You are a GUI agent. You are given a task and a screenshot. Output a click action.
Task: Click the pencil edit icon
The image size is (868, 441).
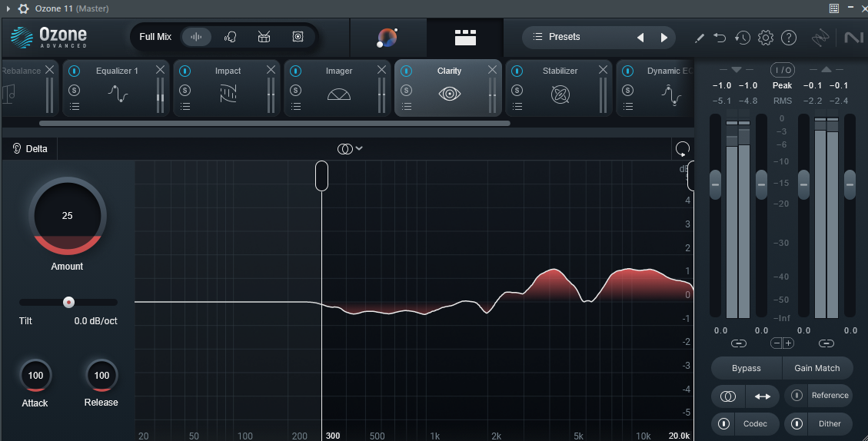(x=699, y=38)
